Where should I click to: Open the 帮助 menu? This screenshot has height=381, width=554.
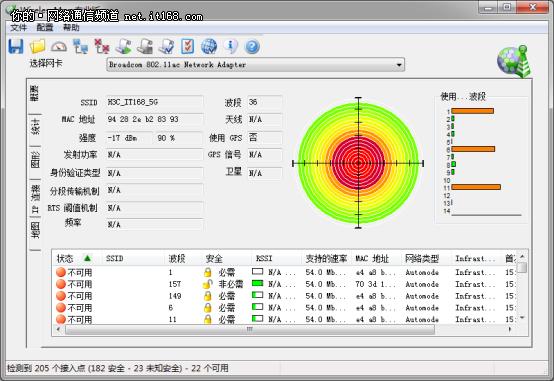(x=71, y=28)
